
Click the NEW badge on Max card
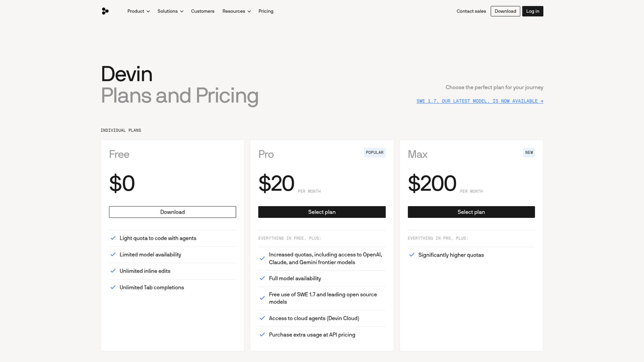(529, 153)
